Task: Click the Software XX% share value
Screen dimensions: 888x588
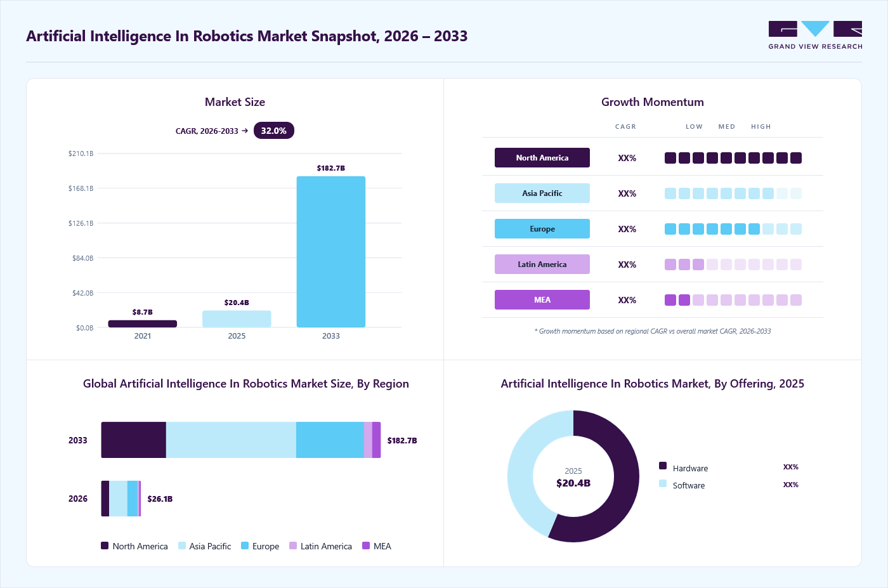Action: coord(791,485)
